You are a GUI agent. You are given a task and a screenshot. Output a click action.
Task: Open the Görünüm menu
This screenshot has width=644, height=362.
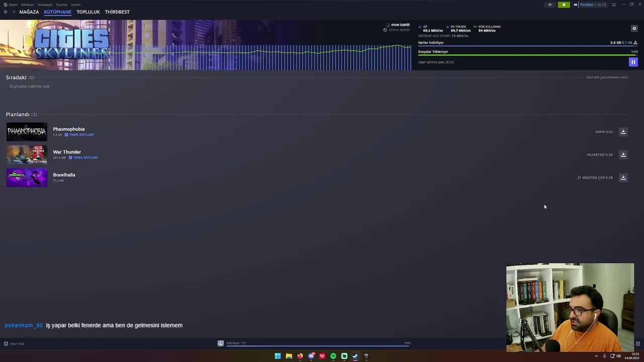coord(28,5)
